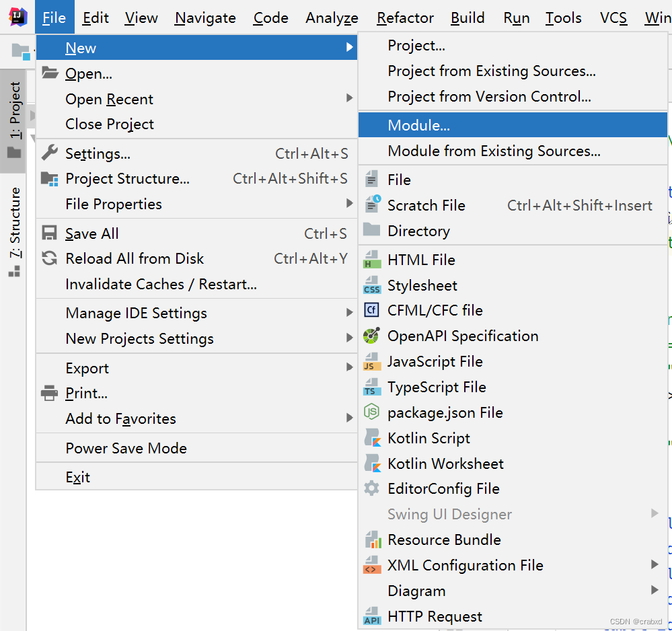Click the IntelliJ IDEA logo icon
This screenshot has height=631, width=672.
click(x=17, y=17)
